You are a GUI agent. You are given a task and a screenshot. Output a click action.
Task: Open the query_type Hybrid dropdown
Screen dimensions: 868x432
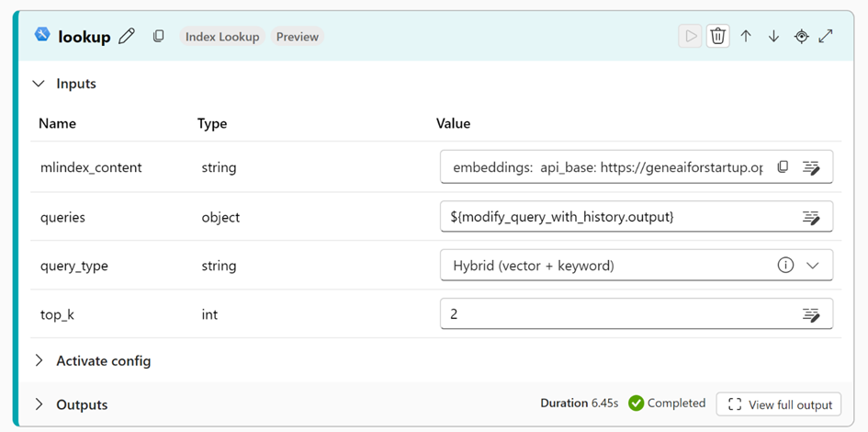click(x=812, y=266)
